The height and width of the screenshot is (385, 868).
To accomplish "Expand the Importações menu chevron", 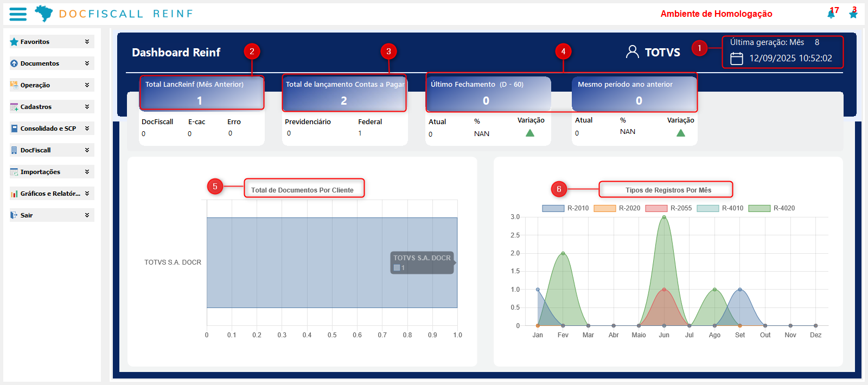I will coord(87,172).
